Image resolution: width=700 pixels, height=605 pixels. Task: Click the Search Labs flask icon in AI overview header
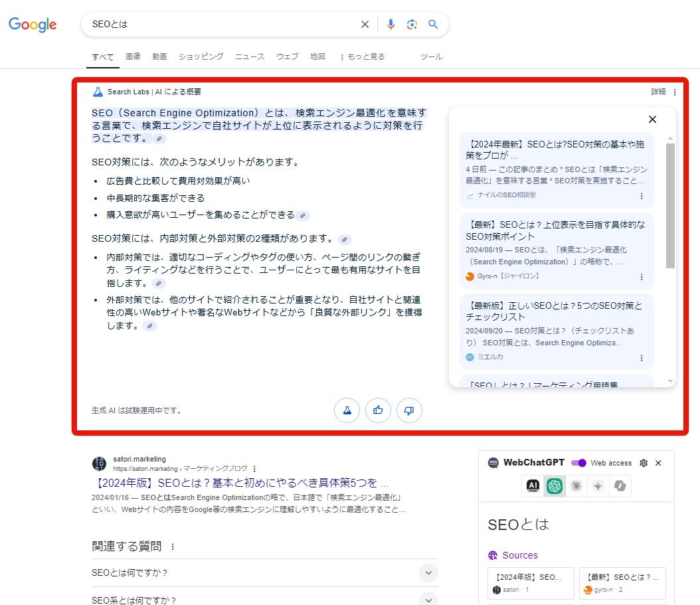[98, 92]
